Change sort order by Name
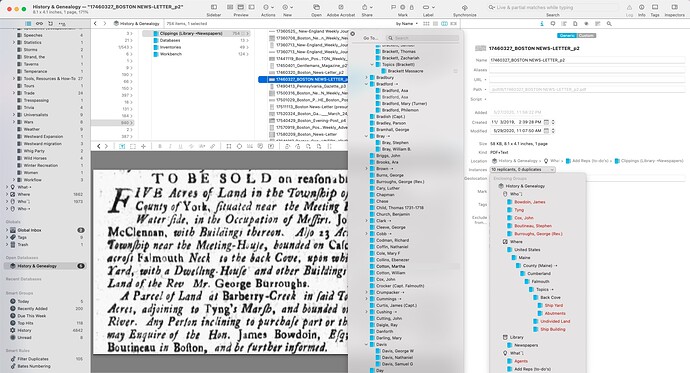This screenshot has height=373, width=690. (407, 24)
